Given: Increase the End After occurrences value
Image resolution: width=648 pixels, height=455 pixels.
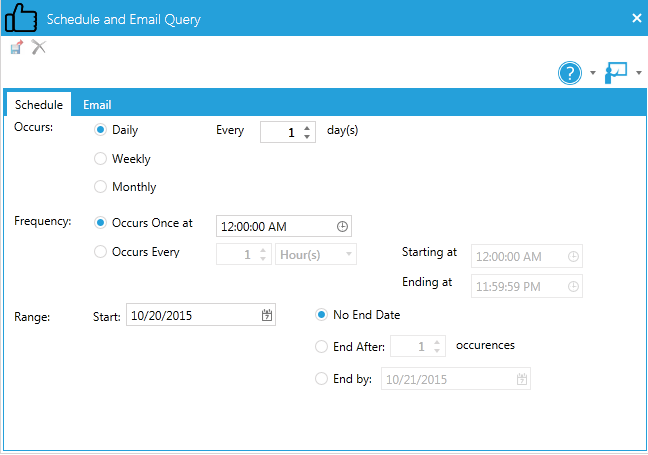Looking at the screenshot, I should pos(437,342).
